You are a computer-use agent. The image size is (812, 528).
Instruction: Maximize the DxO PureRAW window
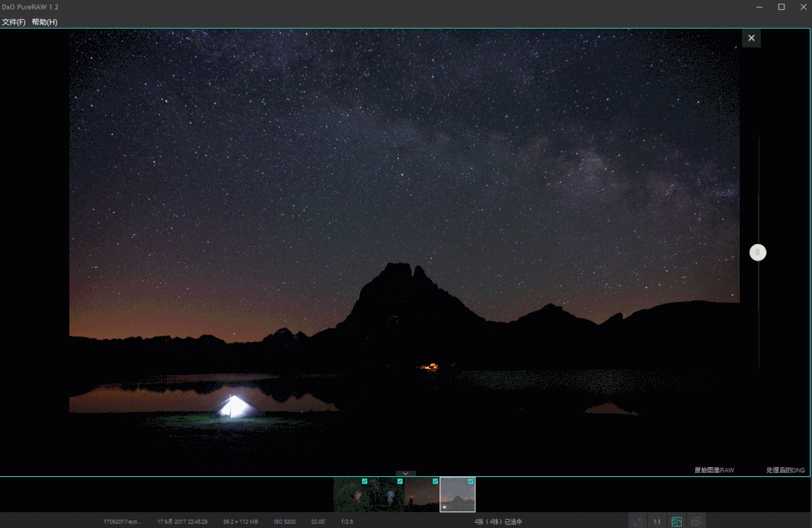781,7
